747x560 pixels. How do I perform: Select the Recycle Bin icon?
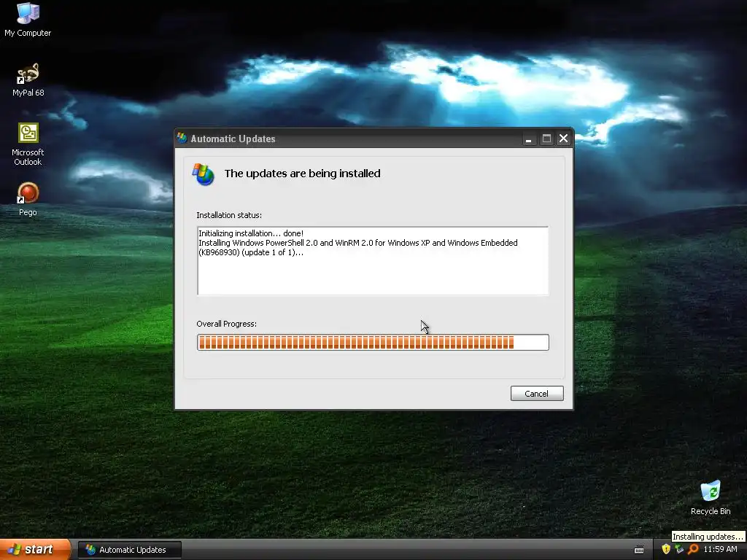tap(711, 498)
